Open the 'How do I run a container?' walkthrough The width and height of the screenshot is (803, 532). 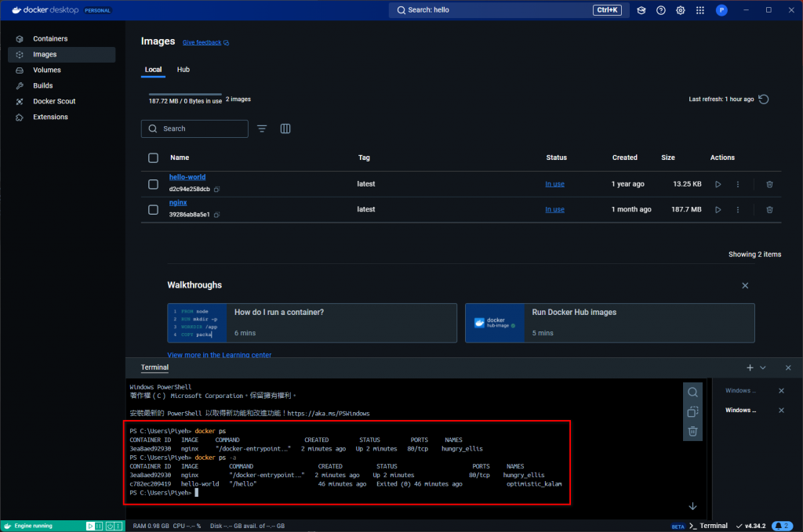(312, 323)
